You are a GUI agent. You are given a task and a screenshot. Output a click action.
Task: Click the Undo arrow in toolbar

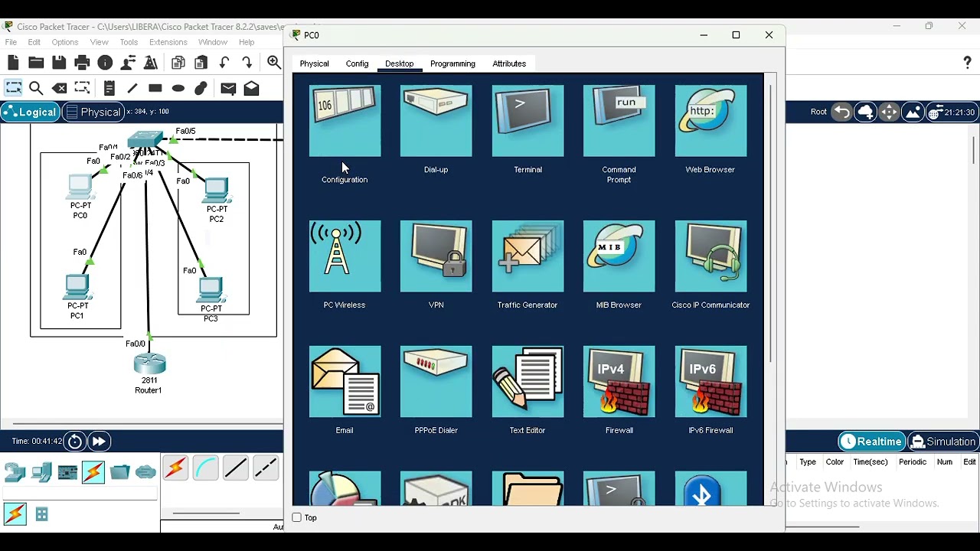tap(224, 63)
